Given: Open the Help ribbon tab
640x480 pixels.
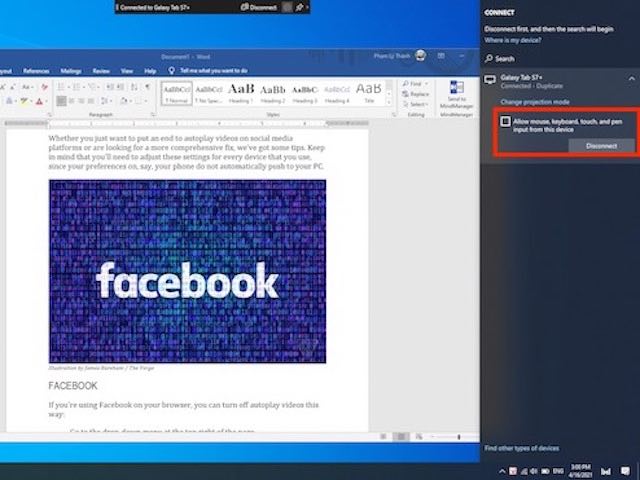Looking at the screenshot, I should [x=150, y=71].
